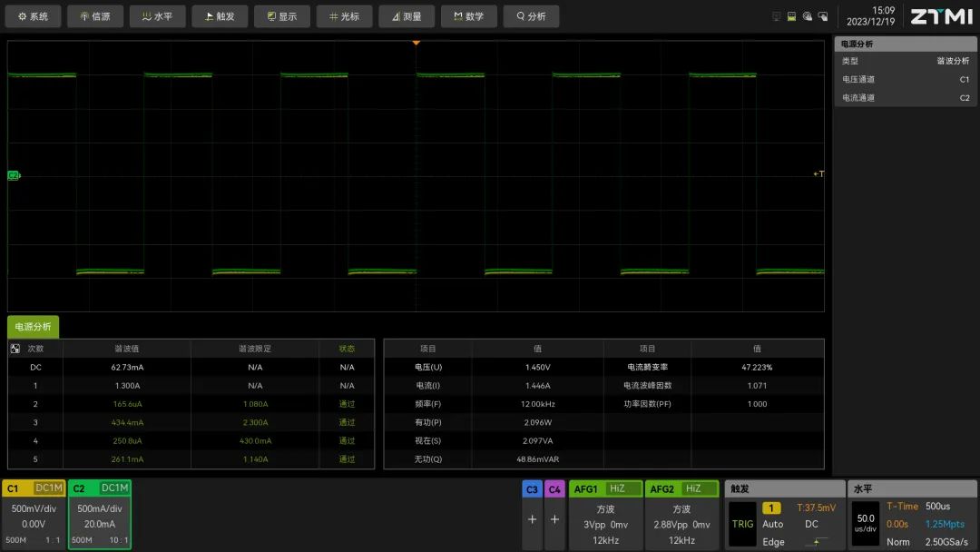The height and width of the screenshot is (552, 980).
Task: Open the 测量 measurement menu
Action: pyautogui.click(x=407, y=16)
